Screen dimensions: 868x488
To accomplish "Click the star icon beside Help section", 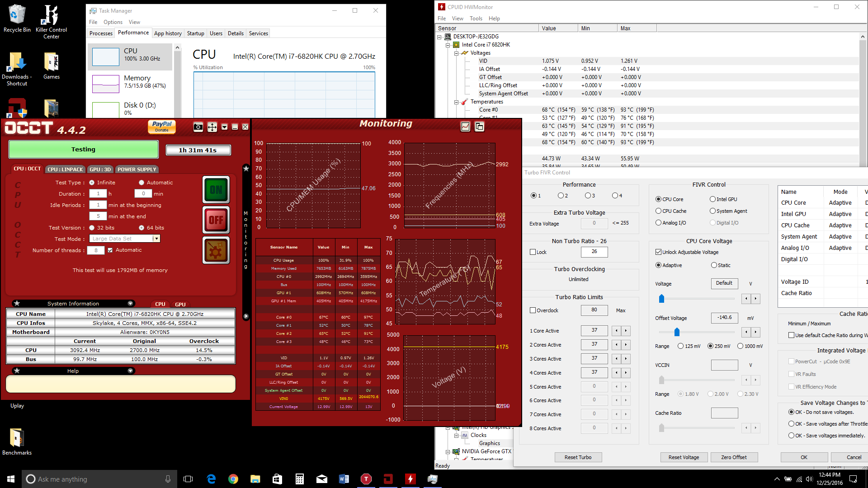I will tap(17, 371).
